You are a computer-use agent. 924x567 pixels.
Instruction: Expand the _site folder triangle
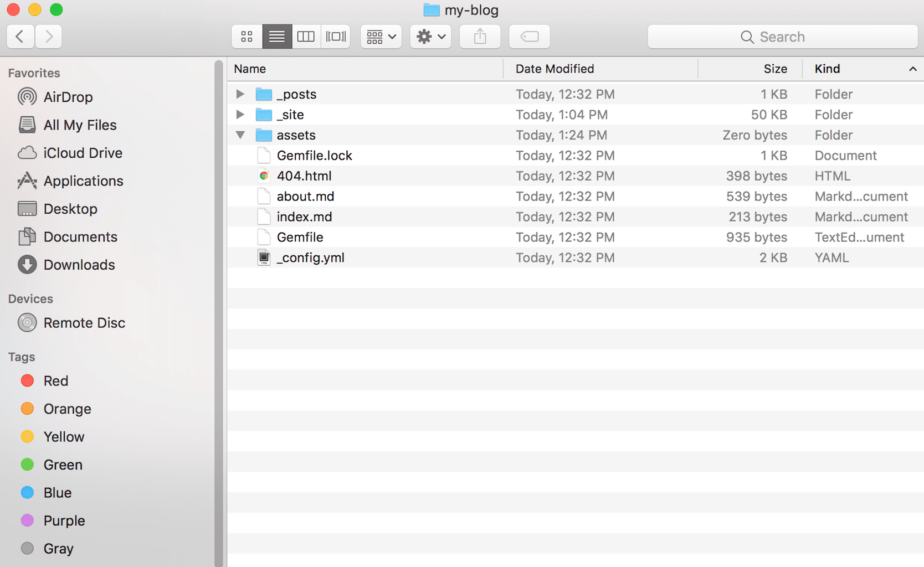pos(240,115)
